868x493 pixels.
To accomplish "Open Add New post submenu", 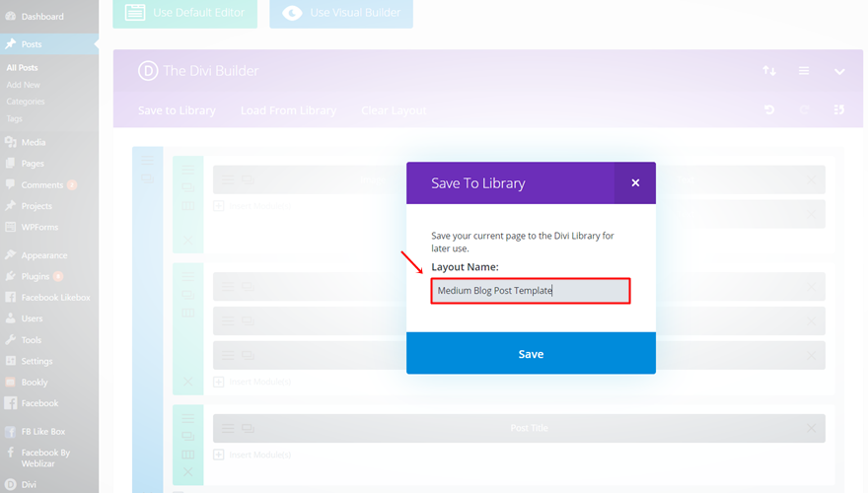I will (x=24, y=85).
